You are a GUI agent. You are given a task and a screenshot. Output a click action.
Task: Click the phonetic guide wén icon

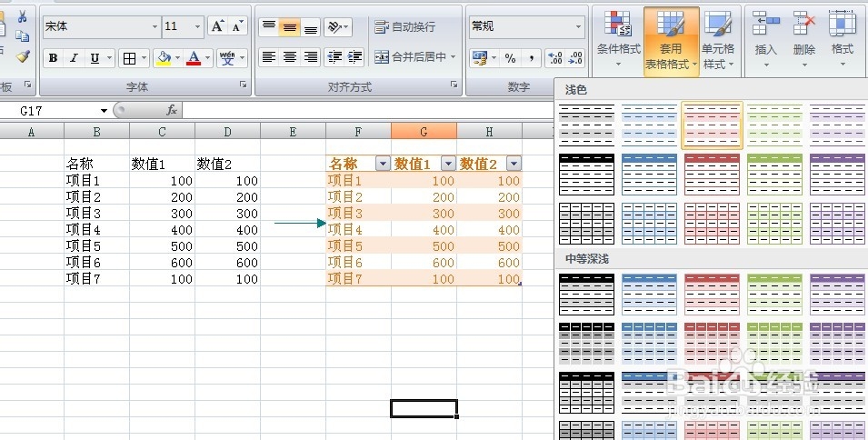pos(227,57)
